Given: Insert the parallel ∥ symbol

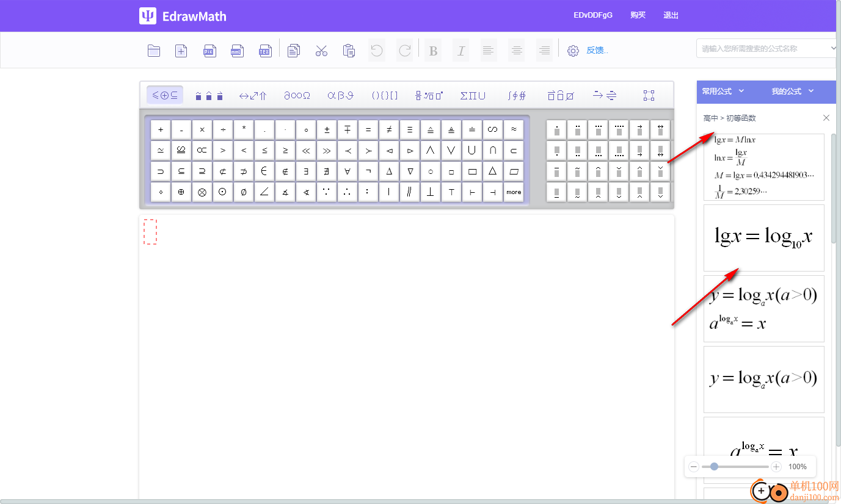Looking at the screenshot, I should (410, 192).
